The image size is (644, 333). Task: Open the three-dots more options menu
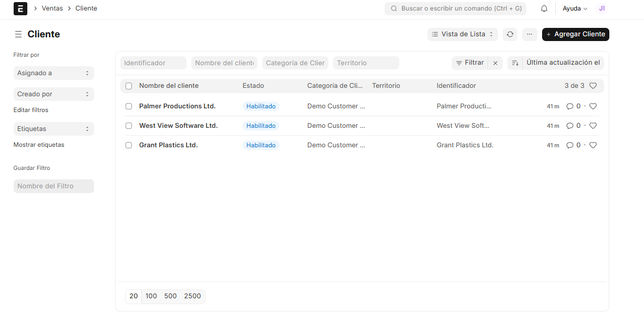tap(529, 34)
